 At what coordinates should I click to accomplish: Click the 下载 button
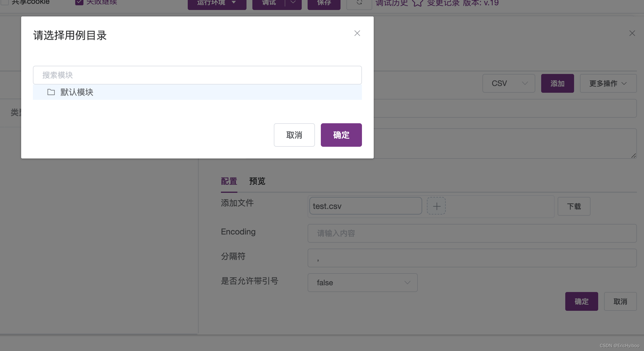(573, 206)
